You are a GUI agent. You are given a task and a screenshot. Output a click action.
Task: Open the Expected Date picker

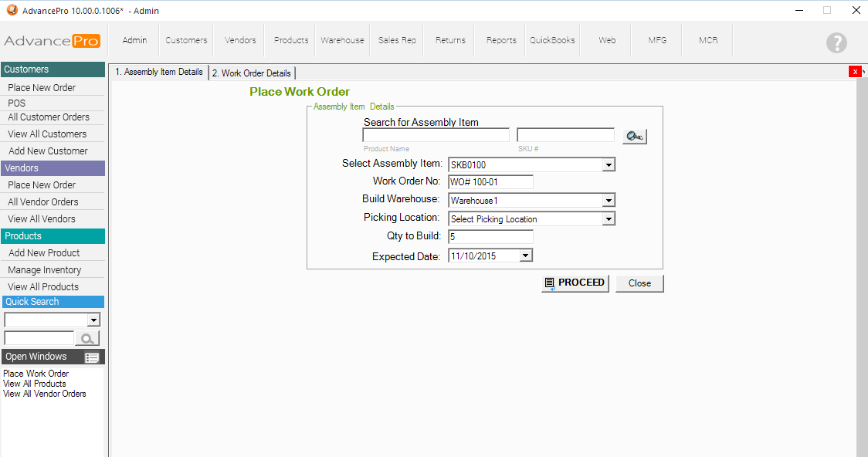(x=526, y=256)
